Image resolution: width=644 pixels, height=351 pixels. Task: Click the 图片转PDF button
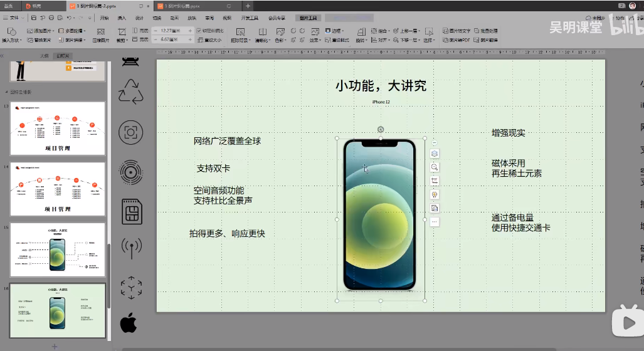[457, 40]
